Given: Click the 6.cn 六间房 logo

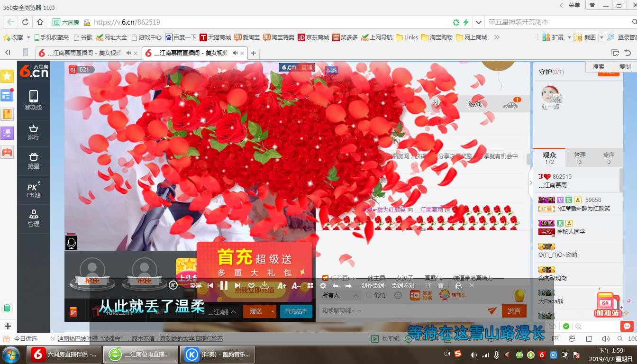Looking at the screenshot, I should coord(34,71).
